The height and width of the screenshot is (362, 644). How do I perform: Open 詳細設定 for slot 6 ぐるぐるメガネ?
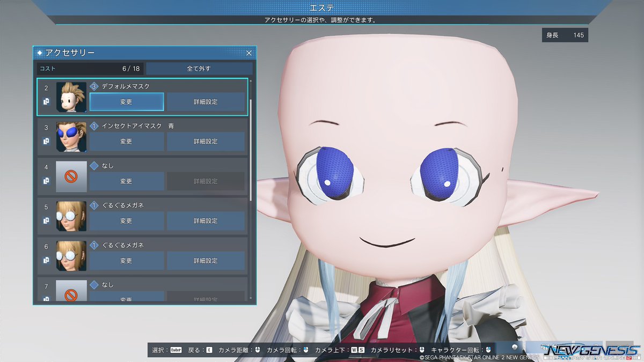(206, 261)
